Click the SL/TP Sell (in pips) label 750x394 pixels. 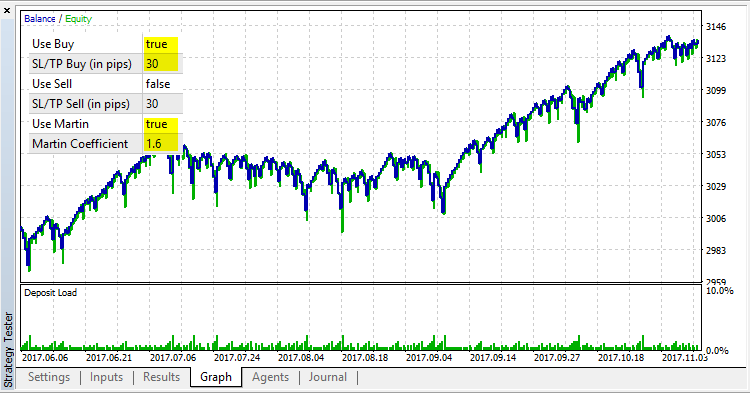(x=80, y=104)
